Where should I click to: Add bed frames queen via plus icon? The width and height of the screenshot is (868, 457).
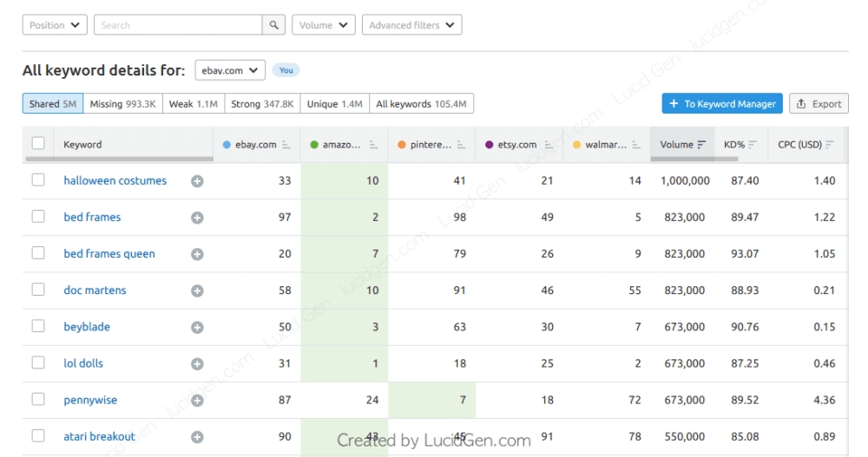[x=197, y=254]
